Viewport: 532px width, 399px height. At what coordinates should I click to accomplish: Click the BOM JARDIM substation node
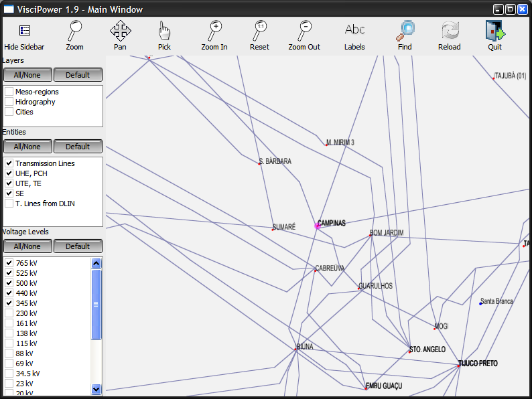coord(370,235)
